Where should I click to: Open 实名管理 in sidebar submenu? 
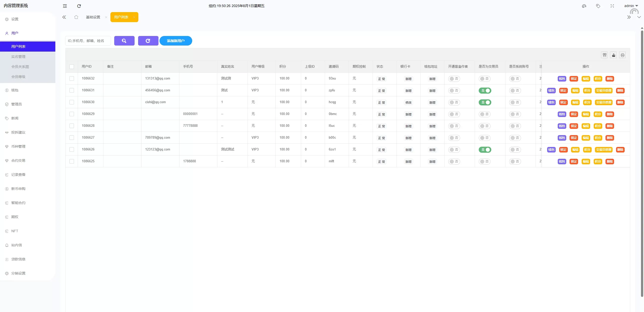pos(18,57)
